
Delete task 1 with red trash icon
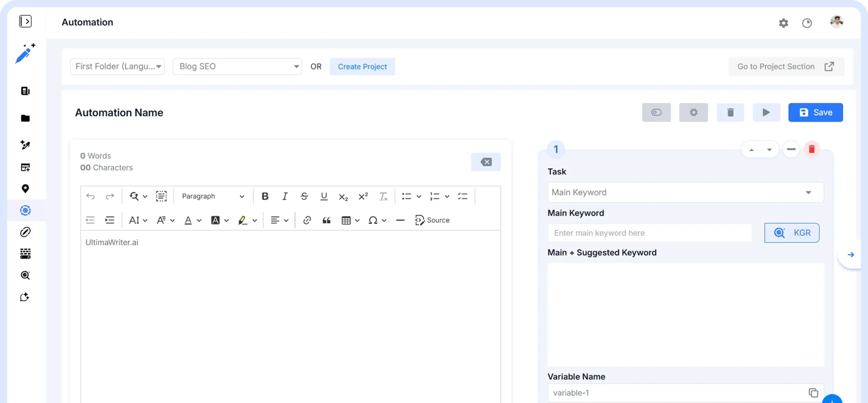(x=811, y=149)
